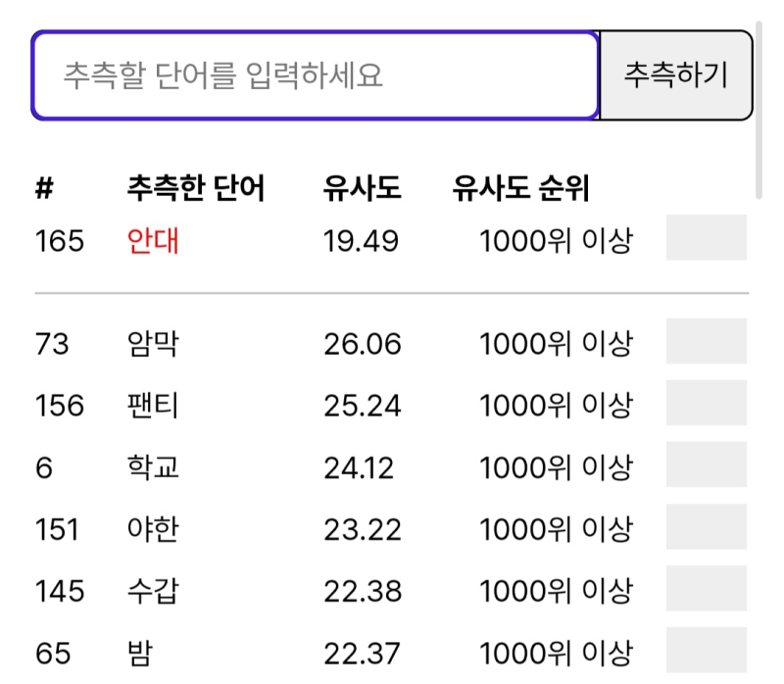The width and height of the screenshot is (784, 684).
Task: Click the rank progress bar for 팬티
Action: point(707,403)
